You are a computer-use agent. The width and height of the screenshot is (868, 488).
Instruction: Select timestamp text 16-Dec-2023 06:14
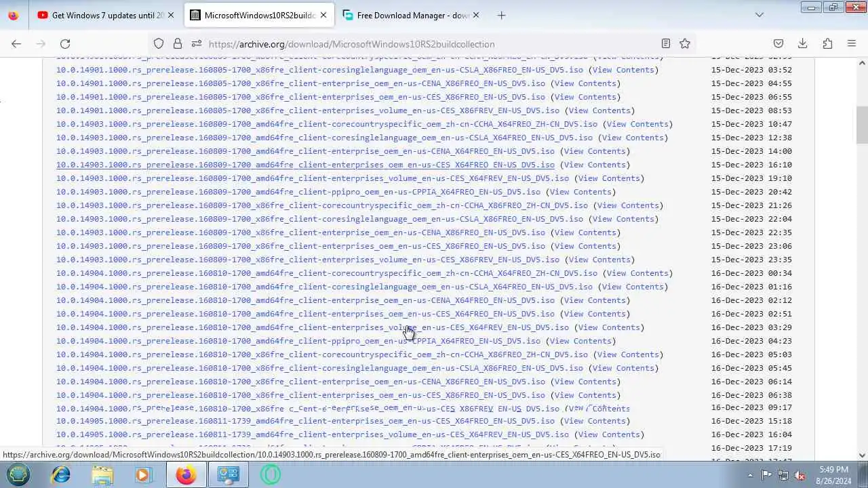click(x=751, y=382)
